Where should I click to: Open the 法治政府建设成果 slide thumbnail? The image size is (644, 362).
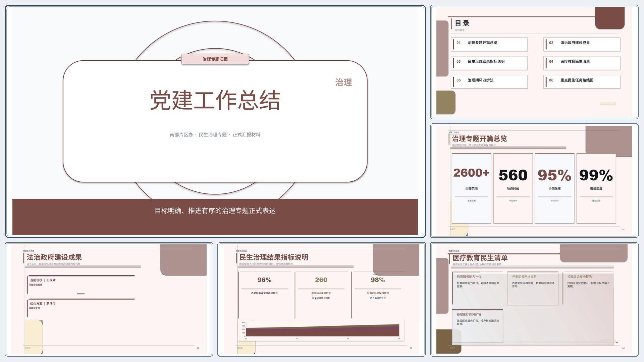[x=109, y=299]
